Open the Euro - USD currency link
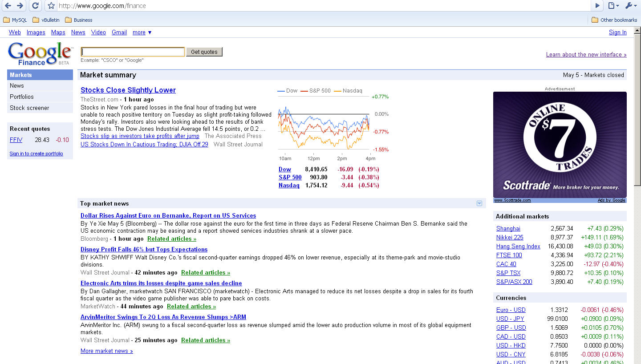 [511, 310]
